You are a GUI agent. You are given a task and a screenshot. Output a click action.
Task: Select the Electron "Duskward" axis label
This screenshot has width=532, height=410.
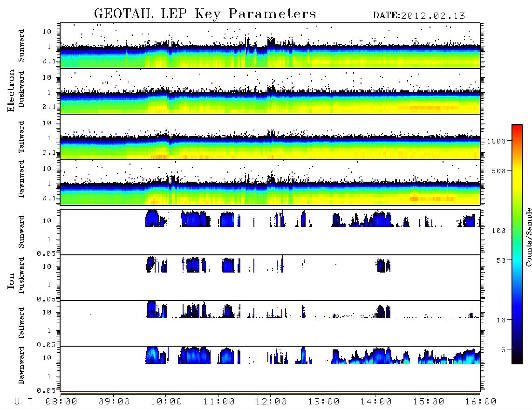tap(21, 89)
